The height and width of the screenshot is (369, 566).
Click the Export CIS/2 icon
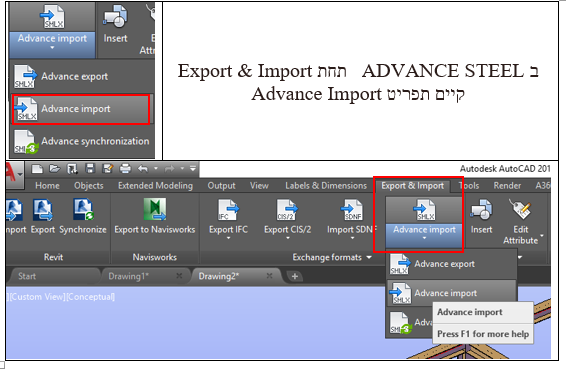click(x=287, y=210)
